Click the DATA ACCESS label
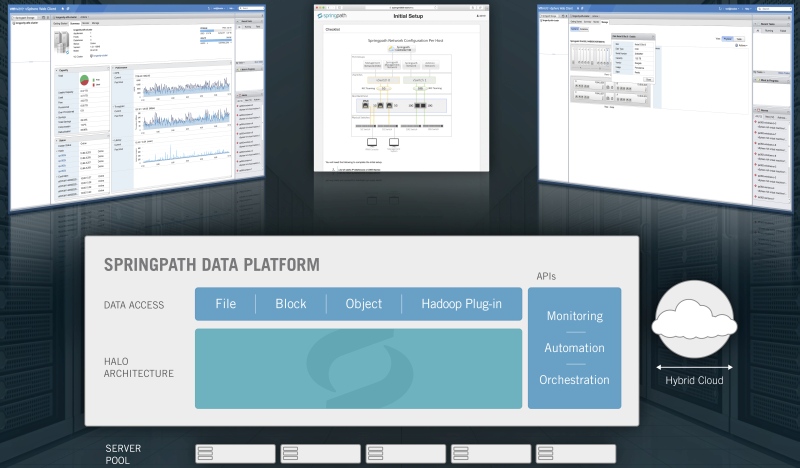 (x=134, y=305)
